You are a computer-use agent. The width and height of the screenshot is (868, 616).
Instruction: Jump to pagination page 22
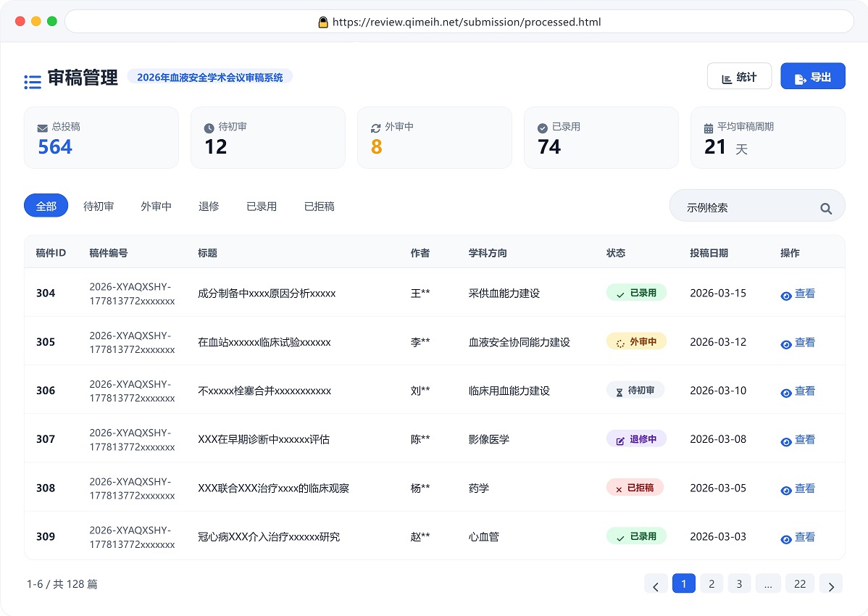coord(800,584)
